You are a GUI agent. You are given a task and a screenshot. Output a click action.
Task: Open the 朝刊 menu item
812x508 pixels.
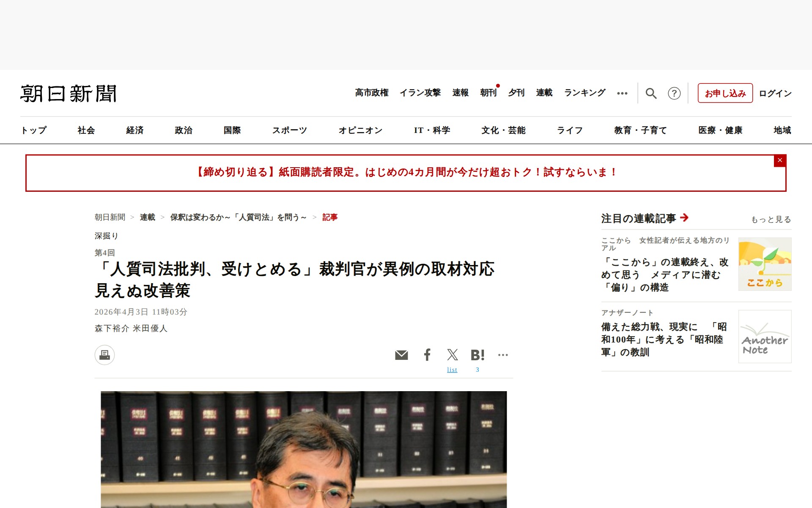coord(488,93)
